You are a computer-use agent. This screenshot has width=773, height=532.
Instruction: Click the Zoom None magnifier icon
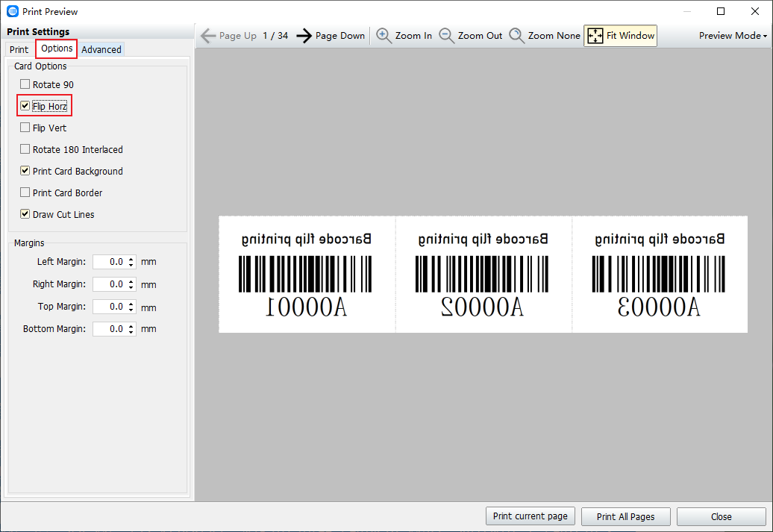click(x=516, y=36)
